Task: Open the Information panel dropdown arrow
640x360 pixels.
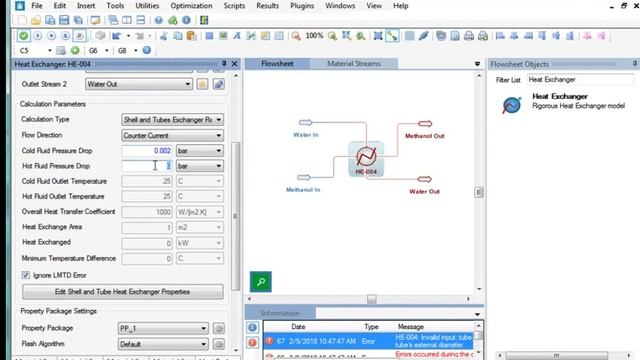Action: tap(477, 314)
